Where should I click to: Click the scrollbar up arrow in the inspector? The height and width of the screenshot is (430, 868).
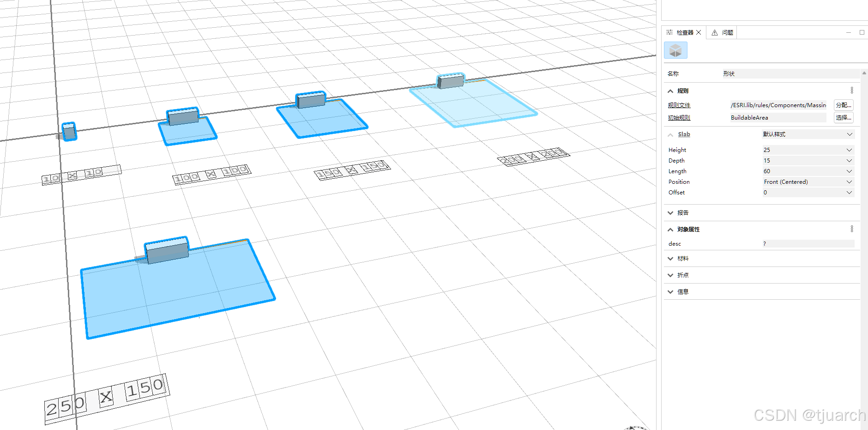tap(864, 73)
